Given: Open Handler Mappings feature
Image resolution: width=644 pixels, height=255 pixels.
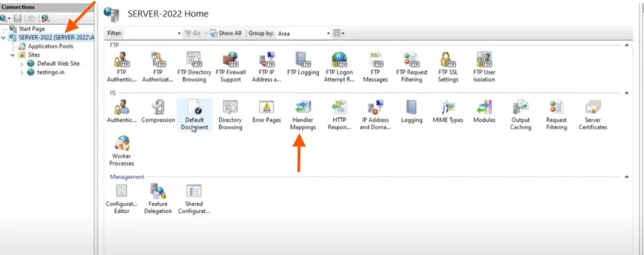Looking at the screenshot, I should click(303, 115).
